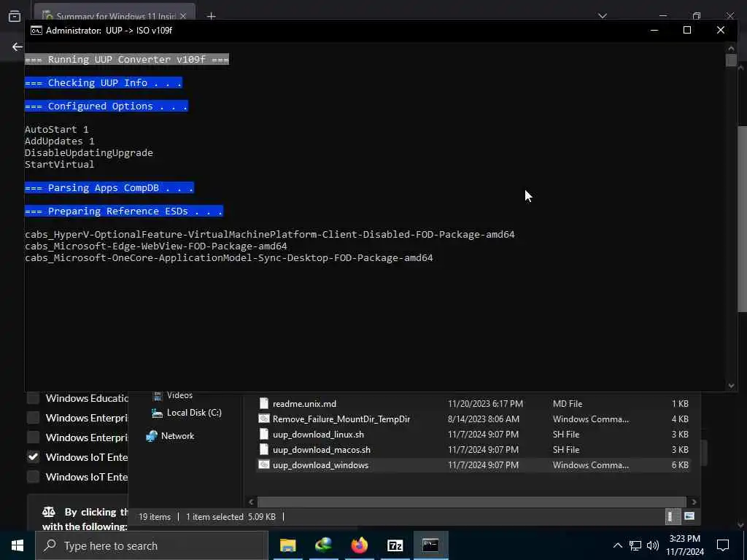Maximize the UUP -> ISO cmd window
Image resolution: width=747 pixels, height=560 pixels.
click(687, 30)
